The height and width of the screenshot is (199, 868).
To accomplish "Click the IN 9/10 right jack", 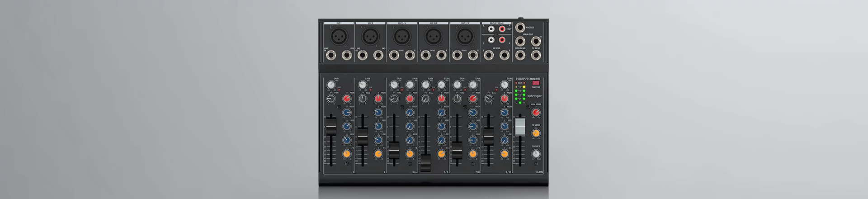I will coord(505,56).
